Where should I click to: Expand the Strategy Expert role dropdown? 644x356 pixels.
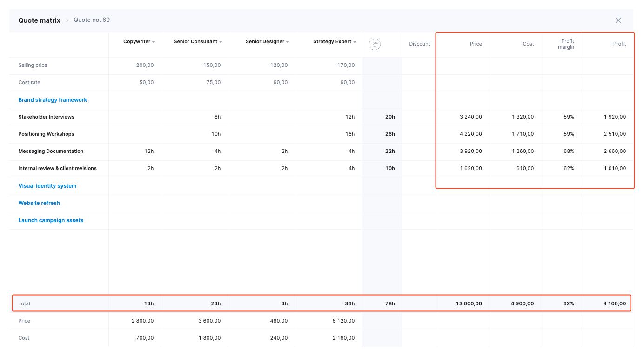pyautogui.click(x=355, y=42)
